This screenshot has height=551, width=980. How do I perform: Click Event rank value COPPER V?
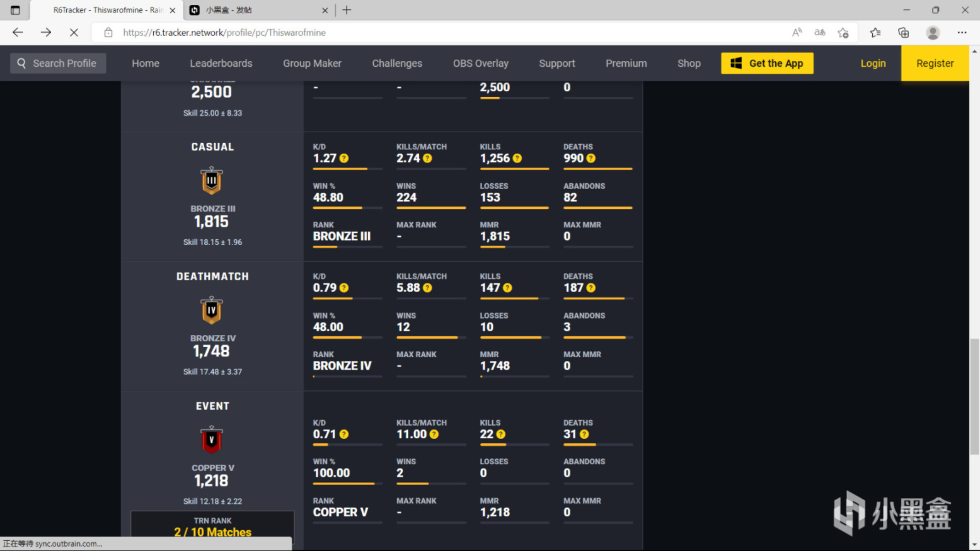tap(340, 512)
